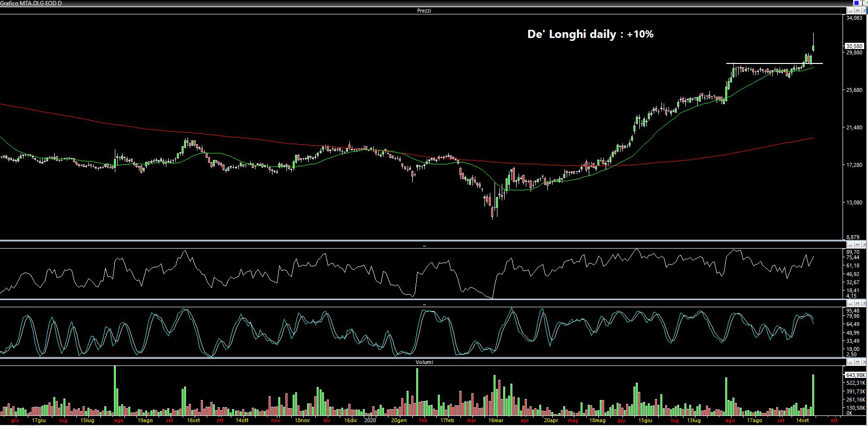868x426 pixels.
Task: Click the highlighted 30,580 current price label
Action: click(x=855, y=46)
